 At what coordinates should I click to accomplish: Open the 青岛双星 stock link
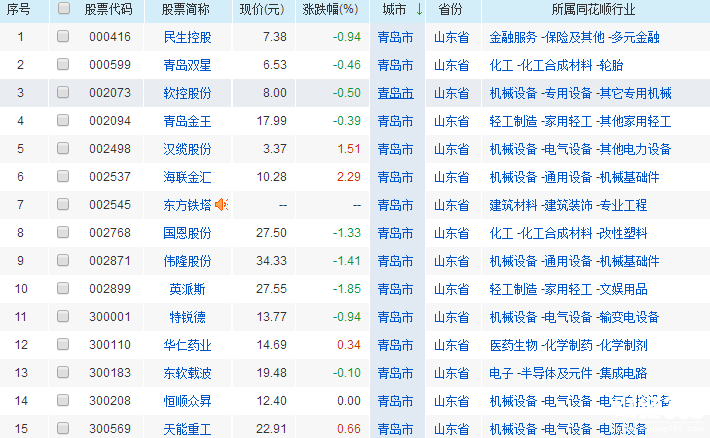pos(187,65)
